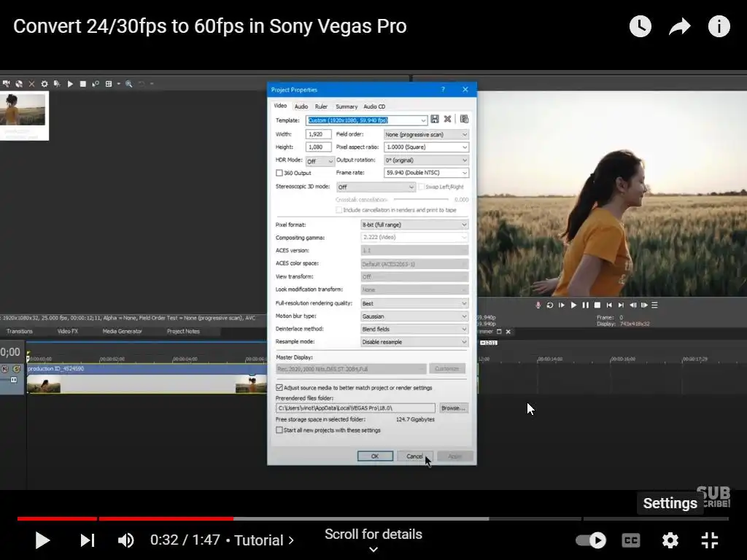
Task: Toggle Auto Preview icon in Project Media toolbar
Action: click(96, 84)
